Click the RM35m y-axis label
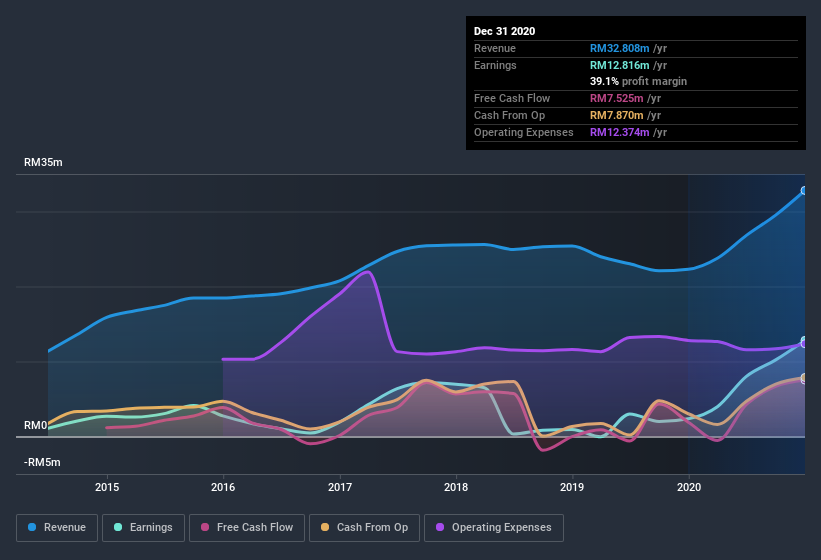 tap(43, 162)
